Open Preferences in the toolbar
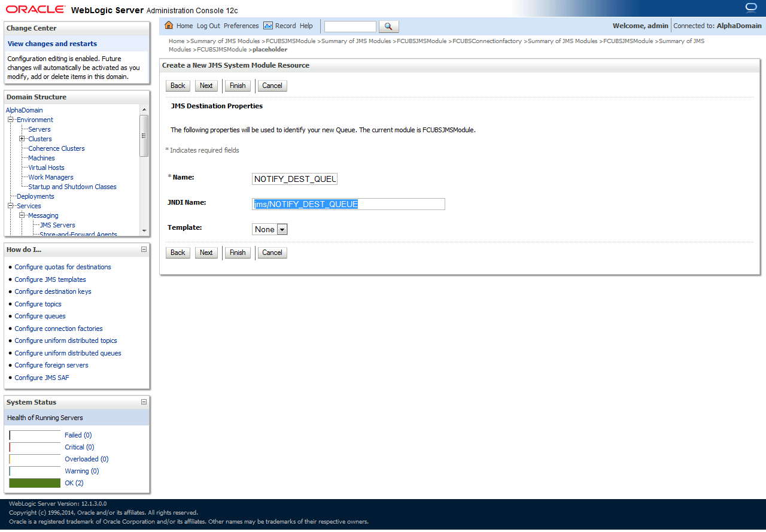This screenshot has height=532, width=766. [241, 26]
